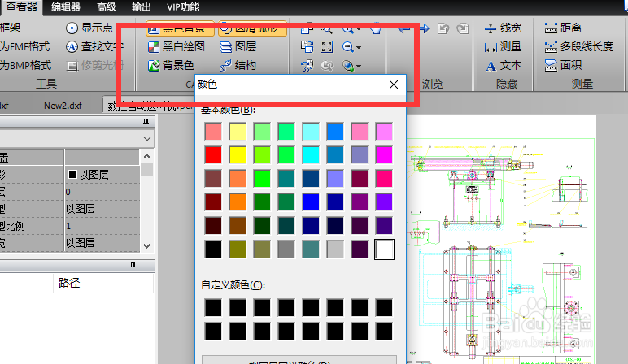The height and width of the screenshot is (364, 628).
Task: Pick the medium gray basic color swatch
Action: click(x=286, y=249)
